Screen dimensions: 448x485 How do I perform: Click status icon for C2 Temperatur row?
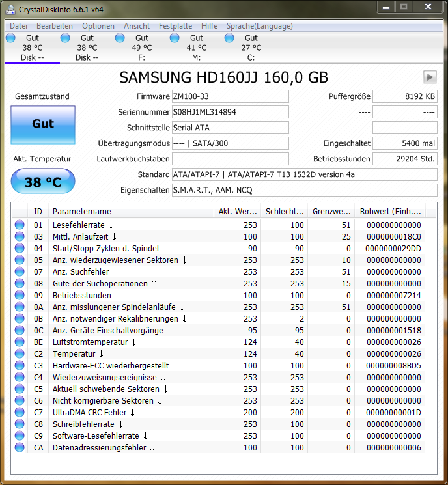pos(20,353)
